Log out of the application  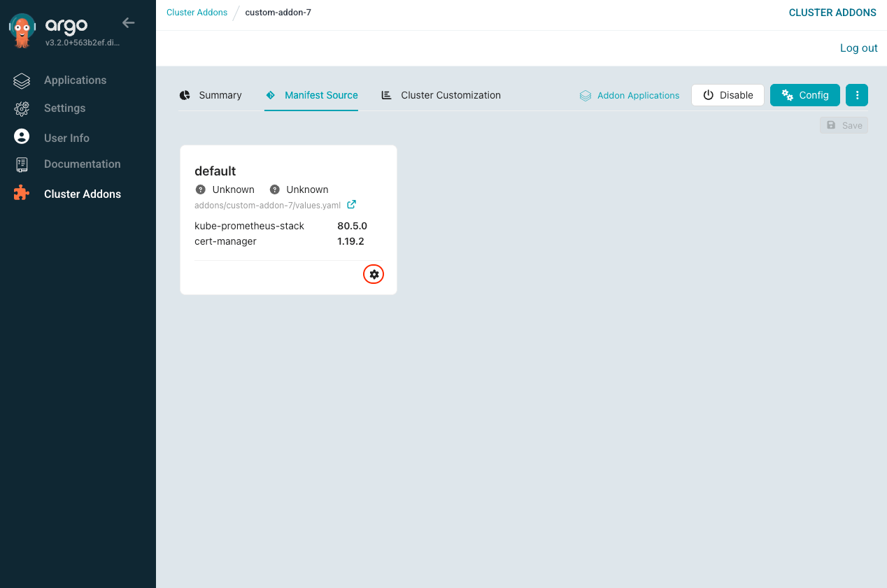(x=858, y=48)
